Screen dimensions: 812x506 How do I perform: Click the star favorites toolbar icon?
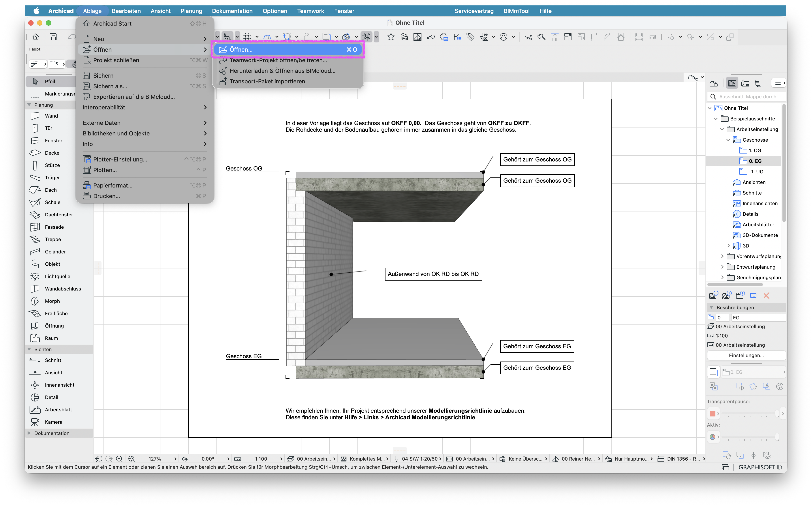pyautogui.click(x=391, y=37)
